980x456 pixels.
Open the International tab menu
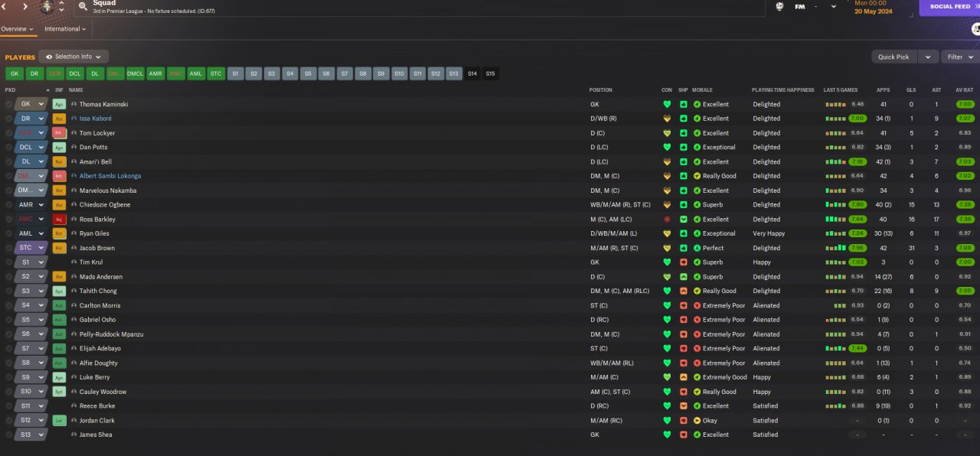[x=65, y=29]
